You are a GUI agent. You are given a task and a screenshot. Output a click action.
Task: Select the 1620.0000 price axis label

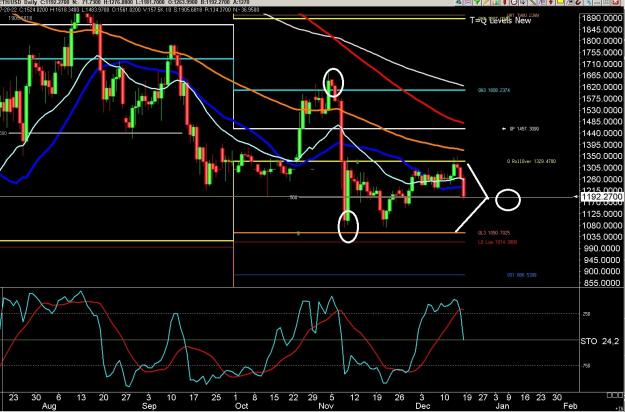[x=602, y=87]
